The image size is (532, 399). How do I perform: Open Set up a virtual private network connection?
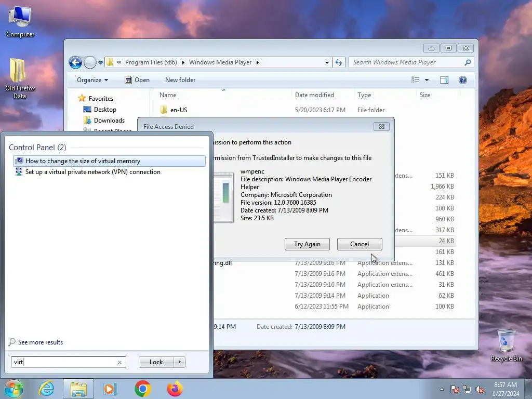[109, 172]
